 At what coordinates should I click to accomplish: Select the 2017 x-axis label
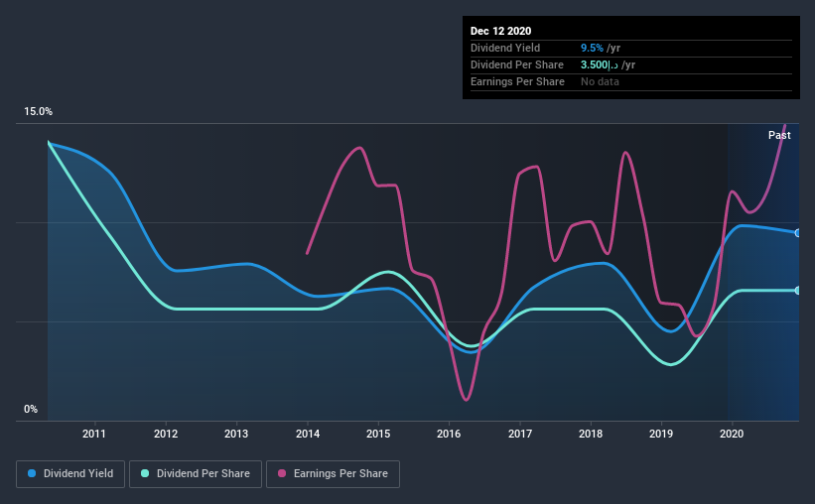520,434
